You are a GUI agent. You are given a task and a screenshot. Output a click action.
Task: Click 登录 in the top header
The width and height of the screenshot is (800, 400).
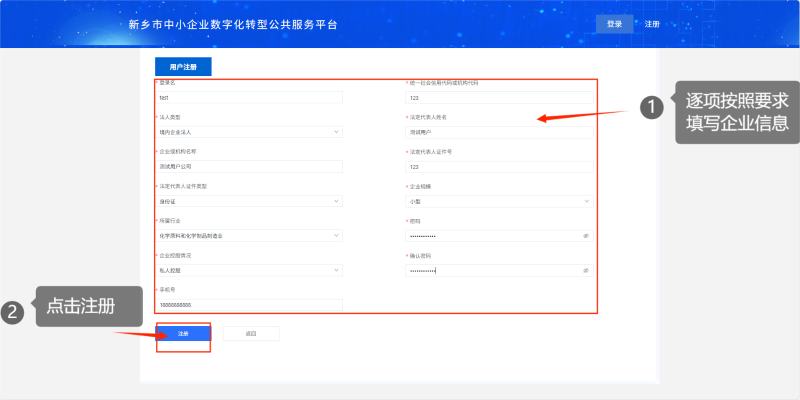pos(614,23)
